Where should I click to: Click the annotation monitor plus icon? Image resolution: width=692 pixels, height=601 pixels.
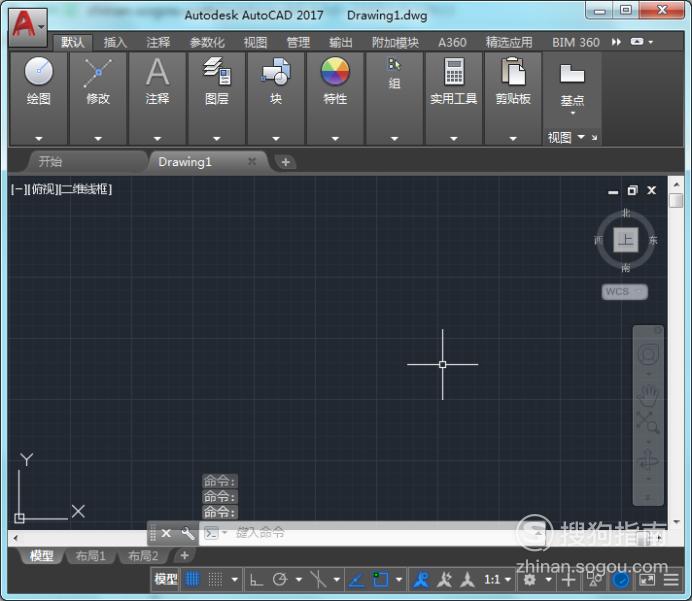(568, 579)
